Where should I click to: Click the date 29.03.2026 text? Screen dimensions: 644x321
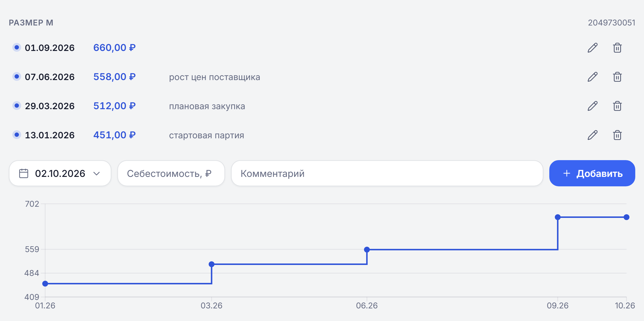click(50, 106)
